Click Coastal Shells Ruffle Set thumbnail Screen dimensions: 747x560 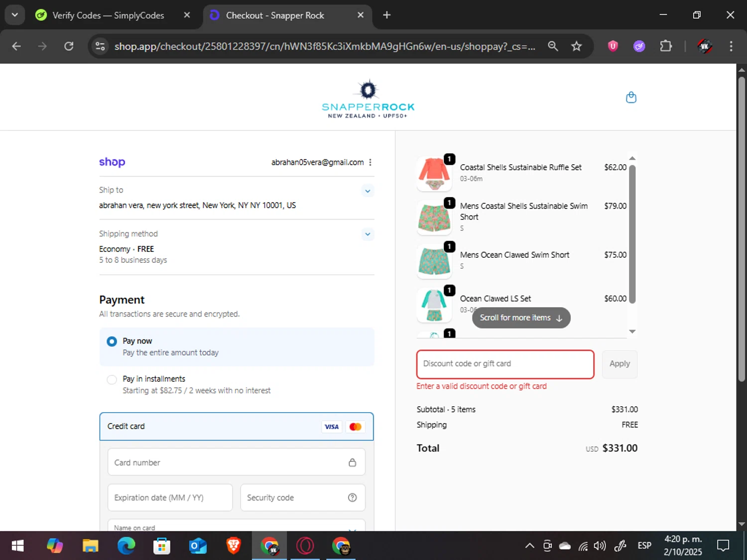(434, 174)
